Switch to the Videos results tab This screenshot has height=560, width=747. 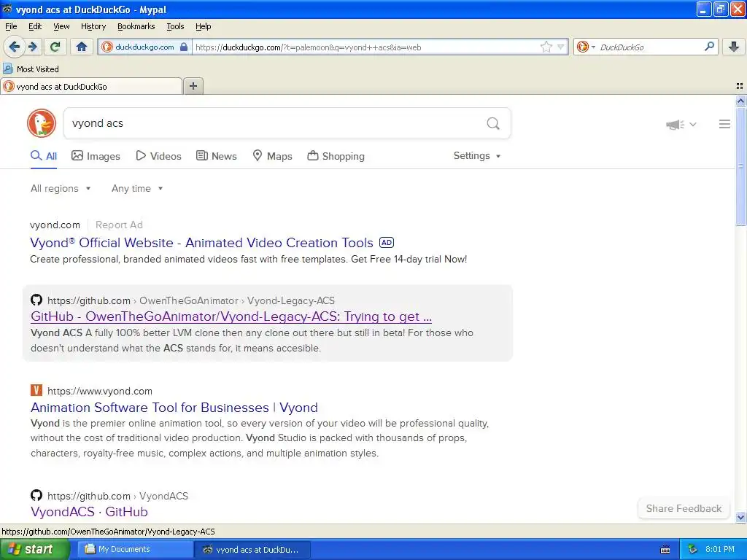click(158, 156)
